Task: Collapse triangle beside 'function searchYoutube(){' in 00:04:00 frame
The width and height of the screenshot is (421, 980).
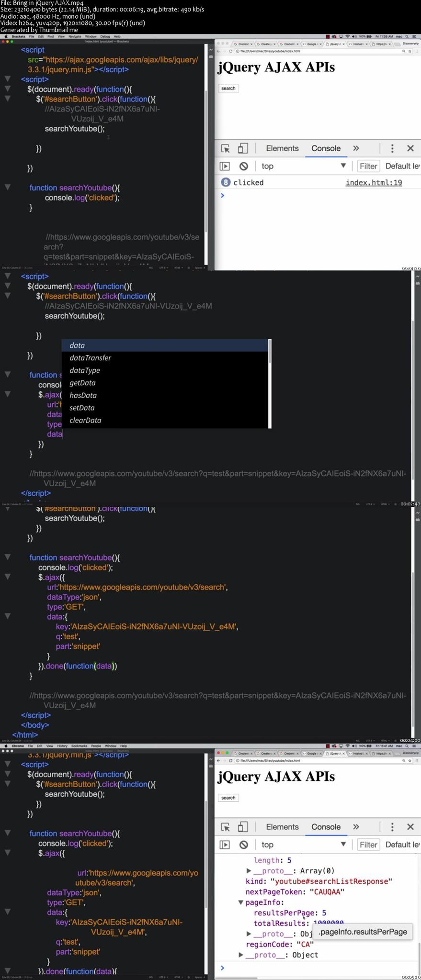Action: pos(8,557)
